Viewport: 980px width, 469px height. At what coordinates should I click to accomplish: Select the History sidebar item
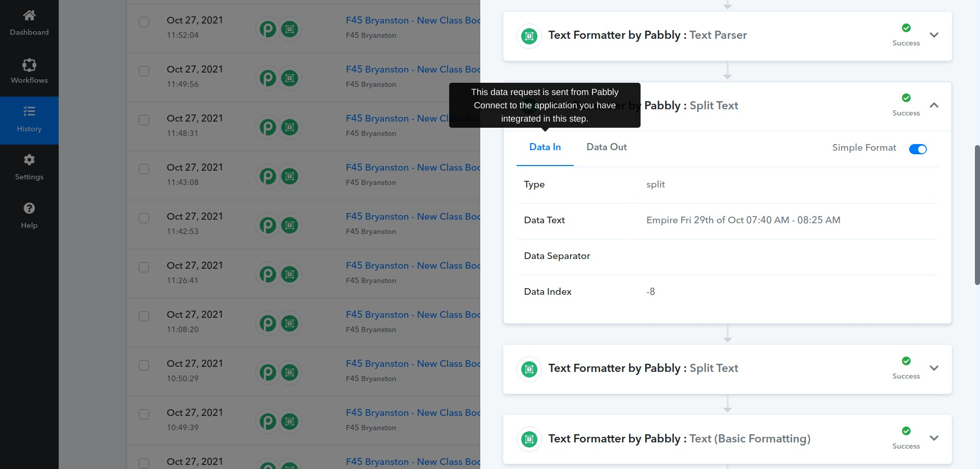point(29,121)
